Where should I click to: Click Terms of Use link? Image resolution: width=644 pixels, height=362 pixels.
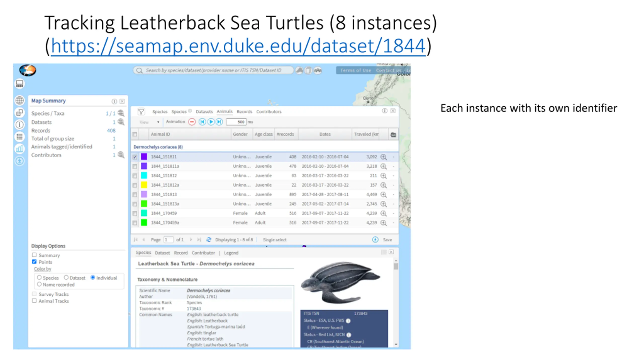(x=355, y=70)
